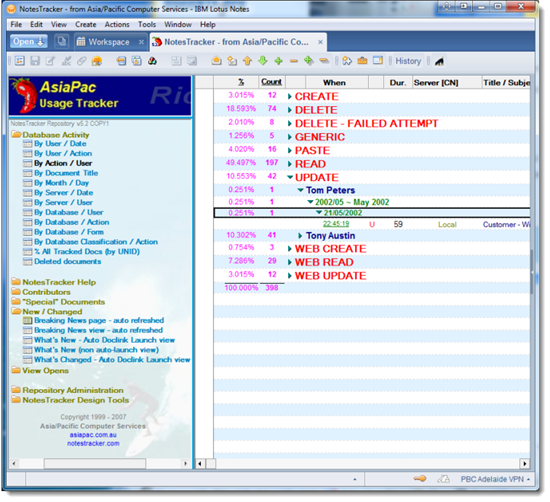
Task: Collapse the 2002/05 ~ May 2002 twistie
Action: (310, 202)
